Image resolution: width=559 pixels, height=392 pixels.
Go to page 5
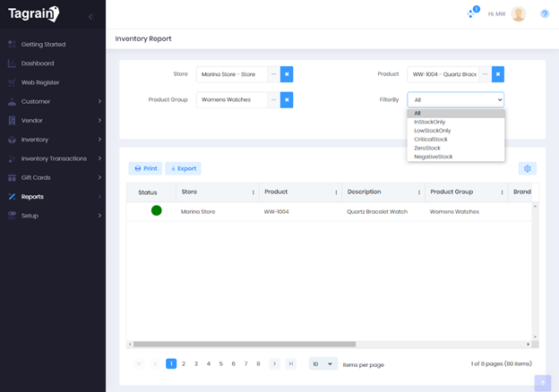point(221,363)
